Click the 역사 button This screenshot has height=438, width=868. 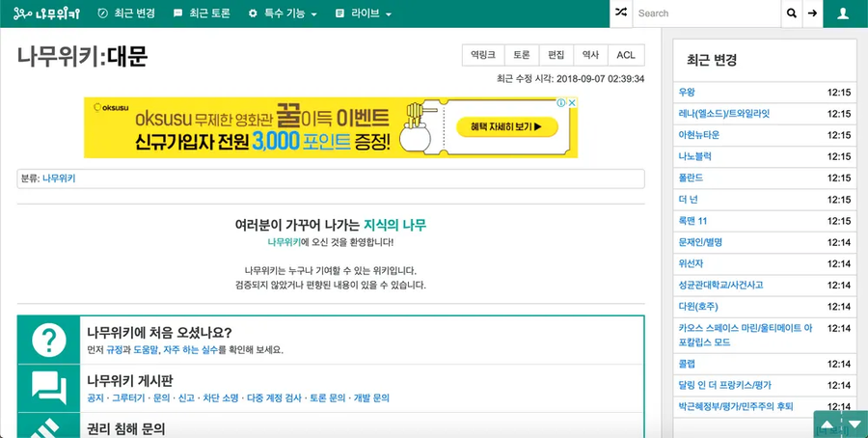[x=590, y=55]
